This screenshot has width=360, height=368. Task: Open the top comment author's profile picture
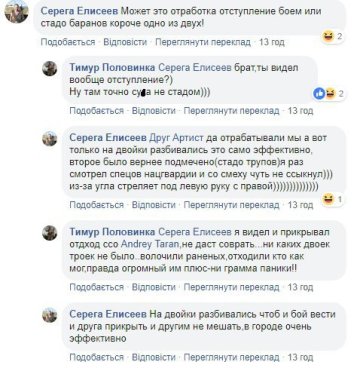point(16,12)
